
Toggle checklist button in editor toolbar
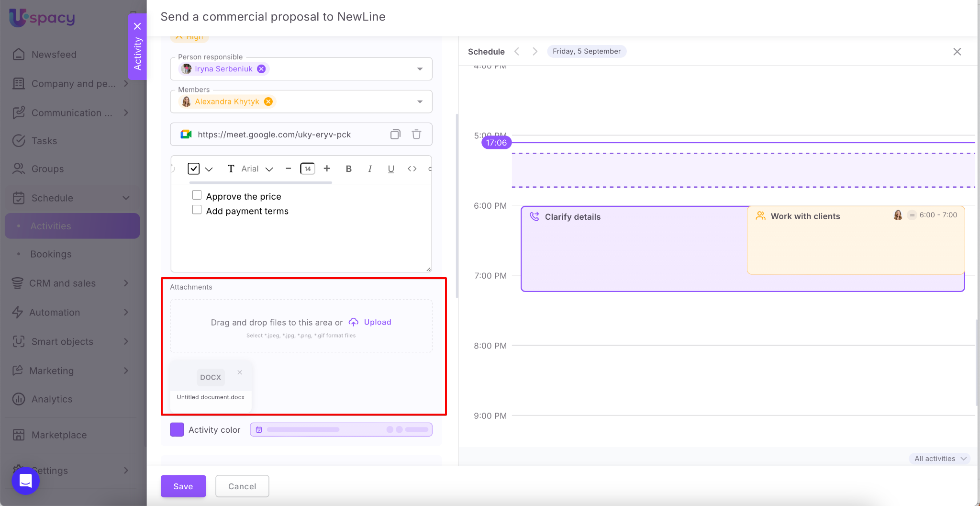194,169
